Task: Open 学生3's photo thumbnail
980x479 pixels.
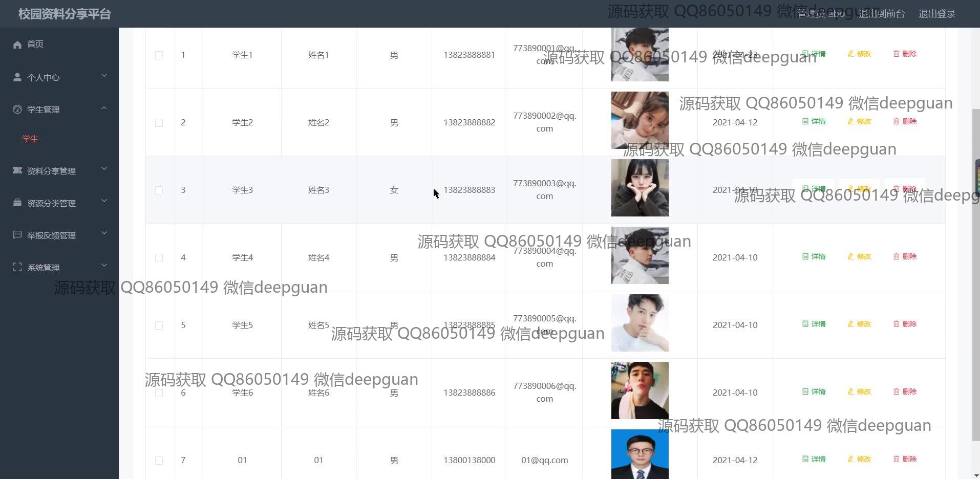Action: 640,188
